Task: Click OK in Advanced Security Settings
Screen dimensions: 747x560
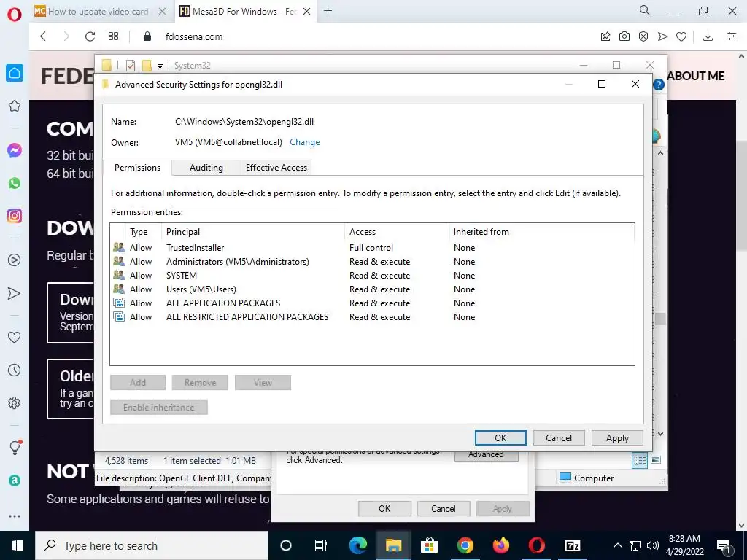Action: 500,438
